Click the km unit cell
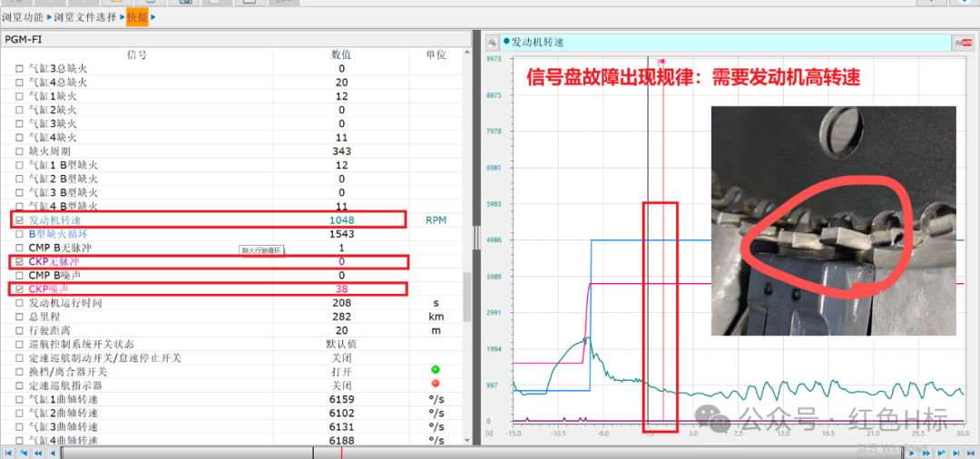This screenshot has width=980, height=459. tap(436, 317)
